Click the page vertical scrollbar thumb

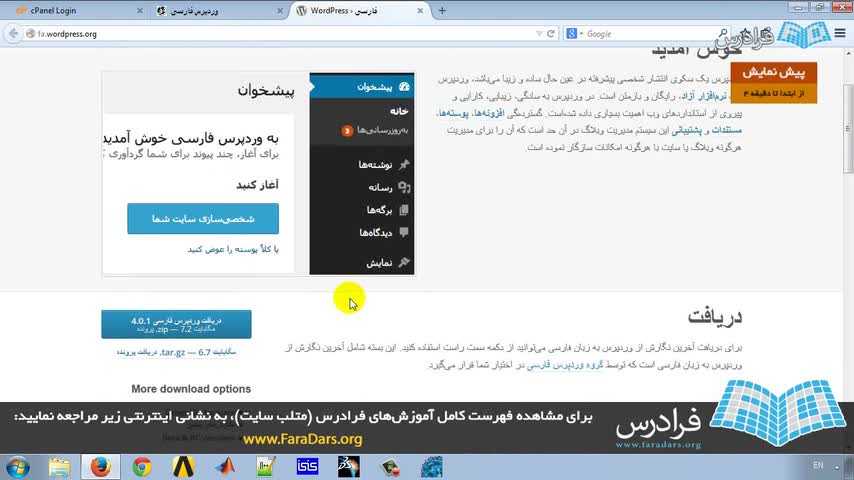click(849, 130)
